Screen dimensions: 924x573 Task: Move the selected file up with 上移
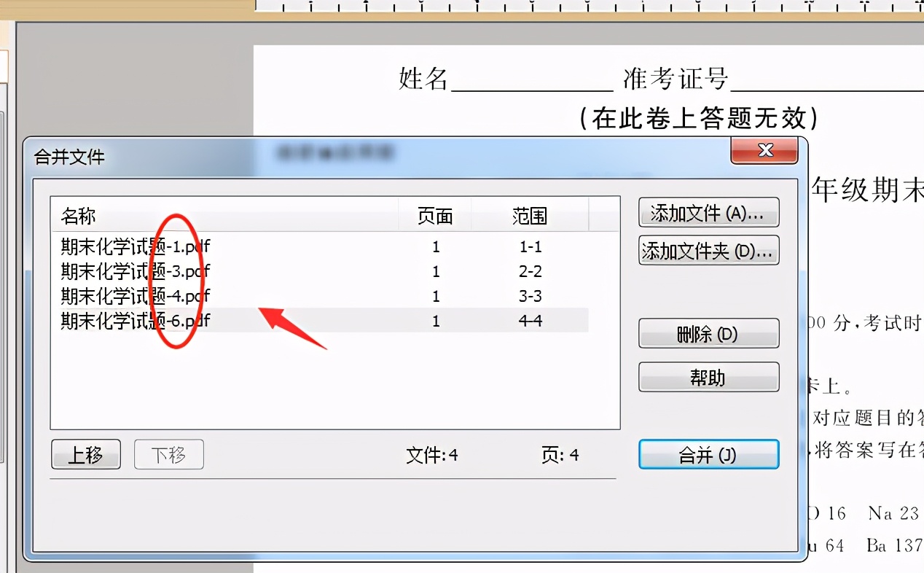click(86, 455)
